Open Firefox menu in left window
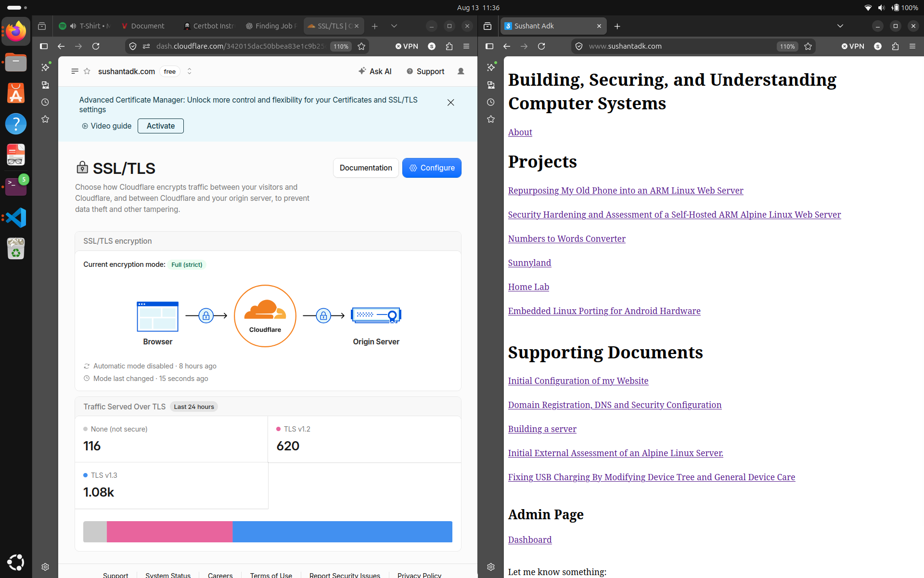 click(x=466, y=46)
